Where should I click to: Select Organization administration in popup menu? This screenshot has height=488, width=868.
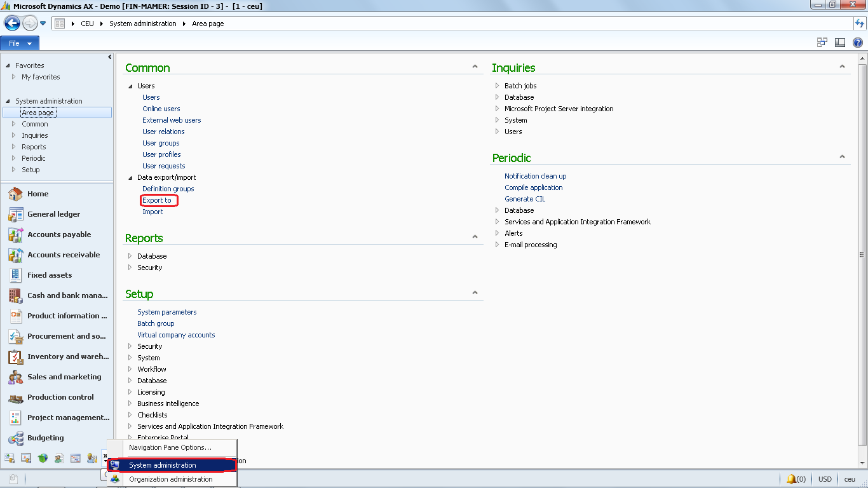point(172,479)
